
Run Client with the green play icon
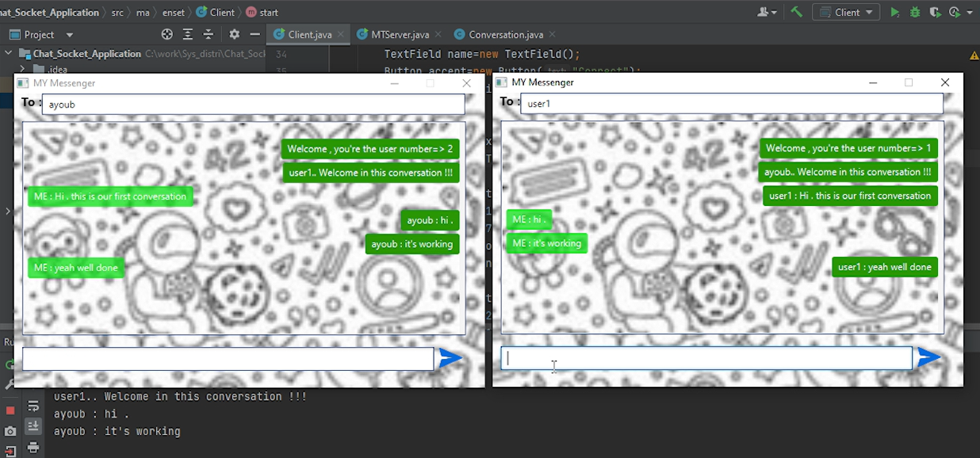tap(895, 12)
